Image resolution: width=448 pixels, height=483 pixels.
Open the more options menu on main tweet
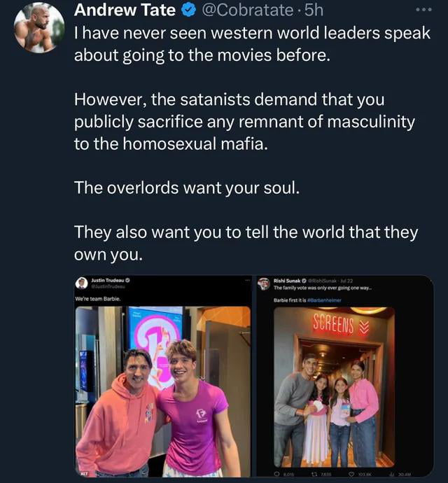coord(424,11)
